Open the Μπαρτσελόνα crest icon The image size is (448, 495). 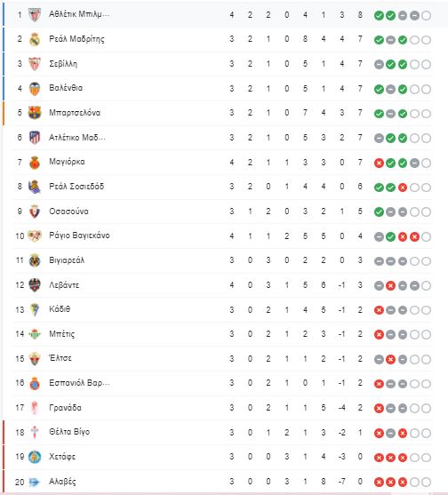pos(35,113)
